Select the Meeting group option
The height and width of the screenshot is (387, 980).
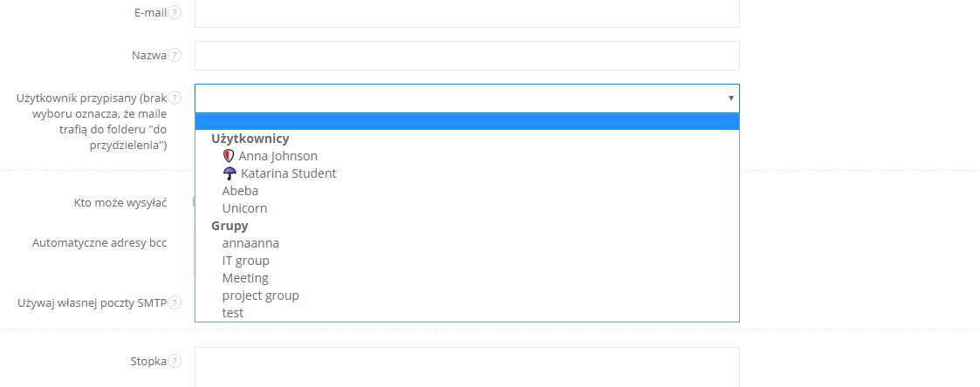[x=245, y=278]
